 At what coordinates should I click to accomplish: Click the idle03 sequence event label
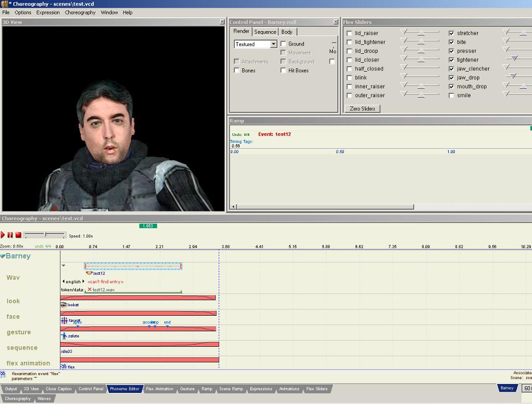(67, 351)
